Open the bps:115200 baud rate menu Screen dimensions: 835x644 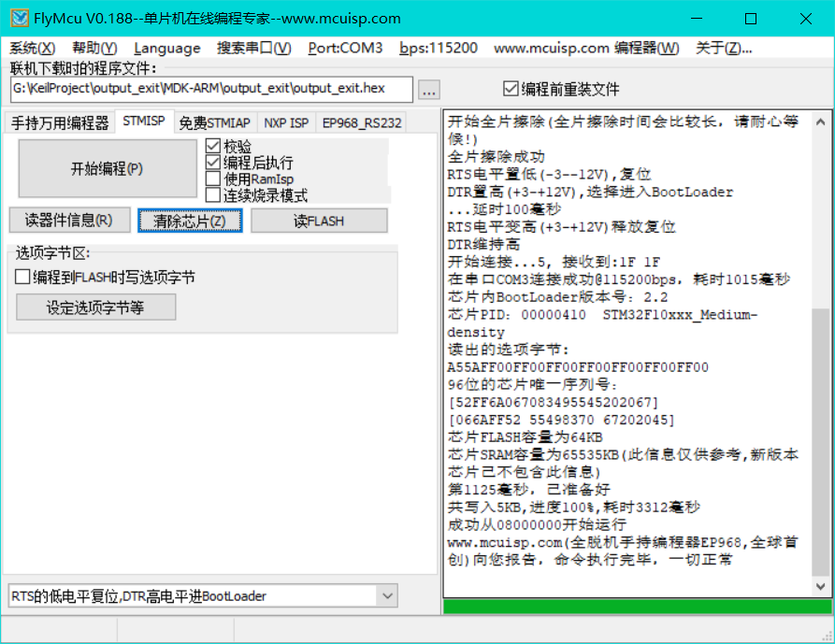(438, 48)
